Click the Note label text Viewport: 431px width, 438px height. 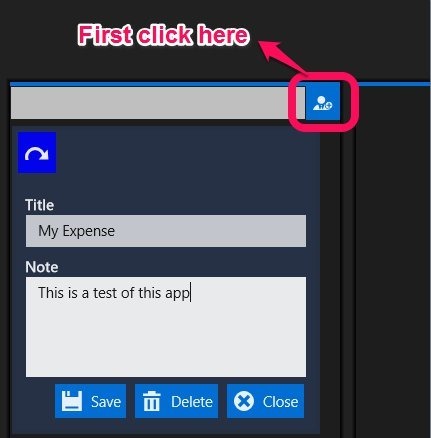coord(42,267)
